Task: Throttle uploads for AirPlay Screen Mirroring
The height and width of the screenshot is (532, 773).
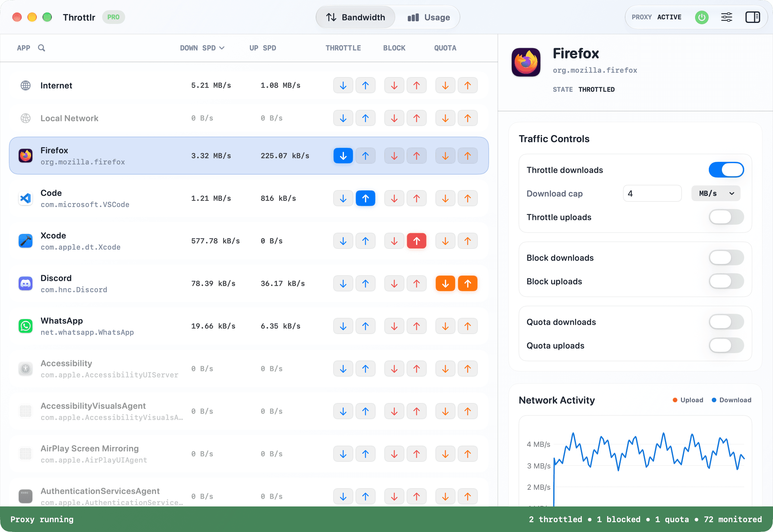Action: click(365, 454)
